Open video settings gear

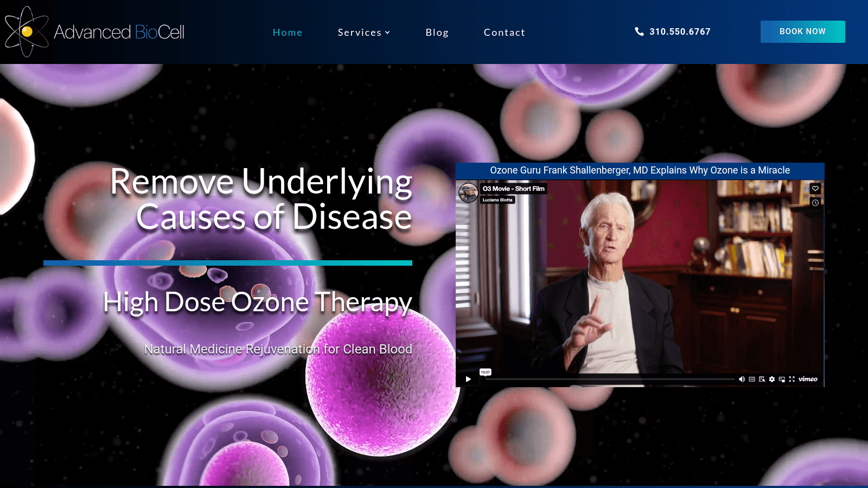(x=772, y=379)
